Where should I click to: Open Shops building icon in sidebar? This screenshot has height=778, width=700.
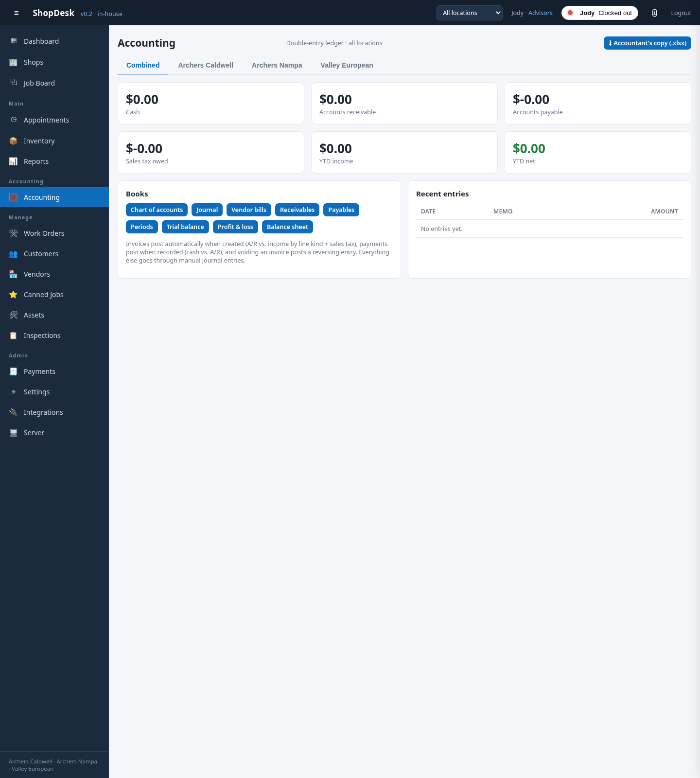[x=14, y=62]
